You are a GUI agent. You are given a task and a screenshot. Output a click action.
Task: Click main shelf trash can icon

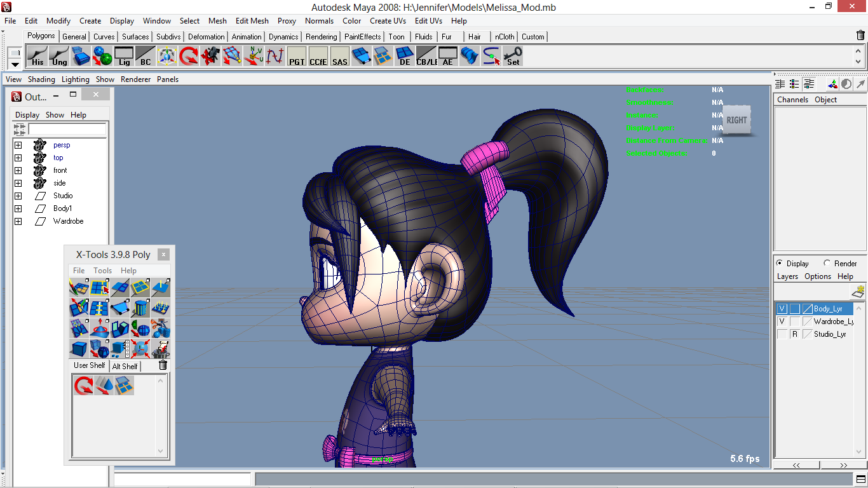860,35
